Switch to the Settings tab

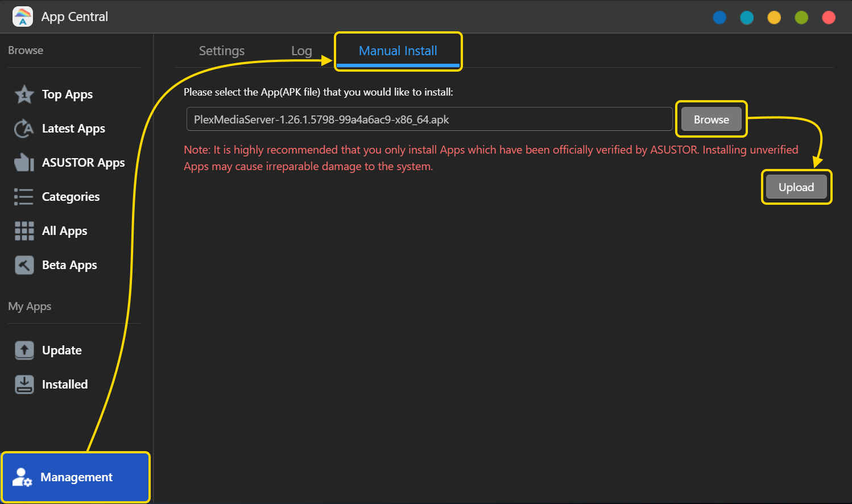click(222, 51)
